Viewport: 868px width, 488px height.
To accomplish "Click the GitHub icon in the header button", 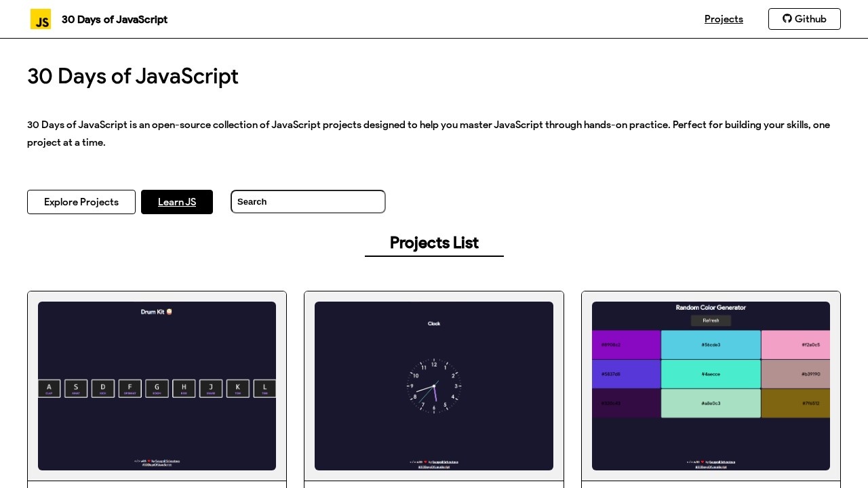I will click(x=787, y=19).
